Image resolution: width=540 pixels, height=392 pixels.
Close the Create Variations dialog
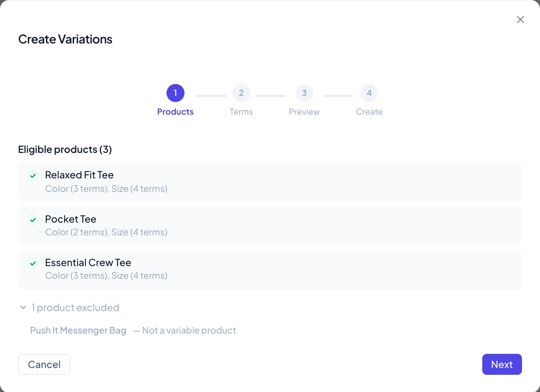click(520, 19)
